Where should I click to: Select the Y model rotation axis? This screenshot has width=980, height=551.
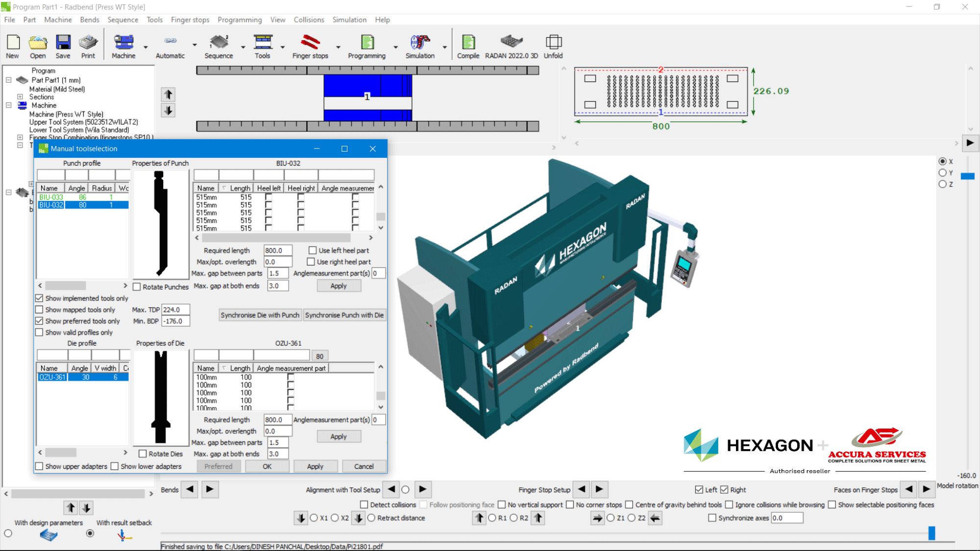942,172
